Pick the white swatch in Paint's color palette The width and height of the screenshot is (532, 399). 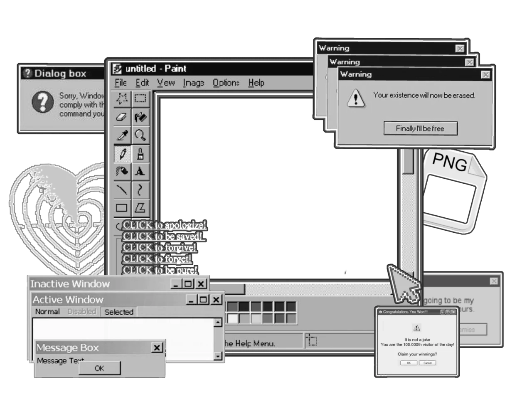click(x=233, y=319)
